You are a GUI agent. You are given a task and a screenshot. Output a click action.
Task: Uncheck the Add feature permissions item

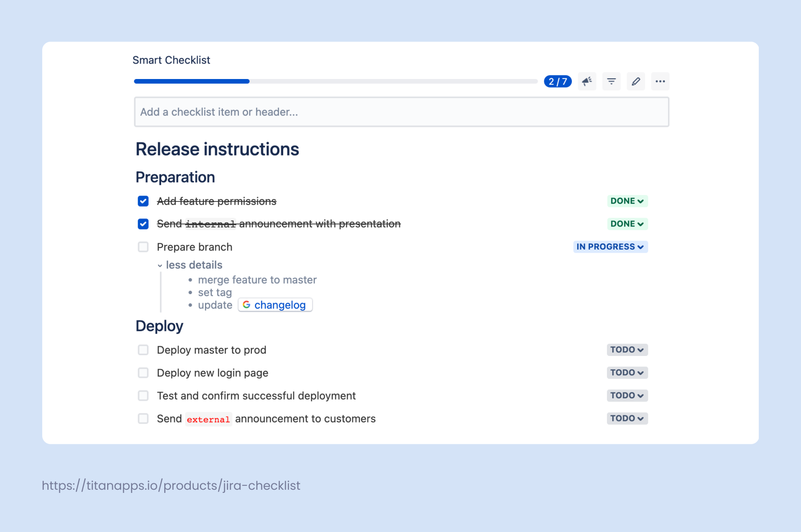(143, 201)
